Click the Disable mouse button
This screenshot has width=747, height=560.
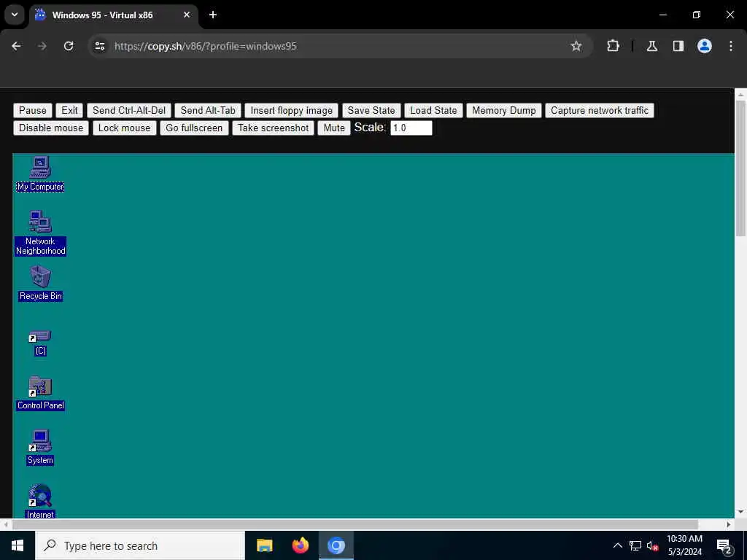tap(51, 128)
